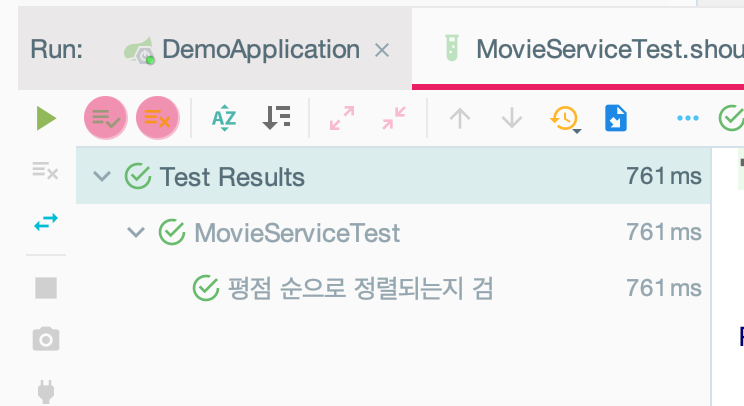Sort tests by duration

(276, 118)
